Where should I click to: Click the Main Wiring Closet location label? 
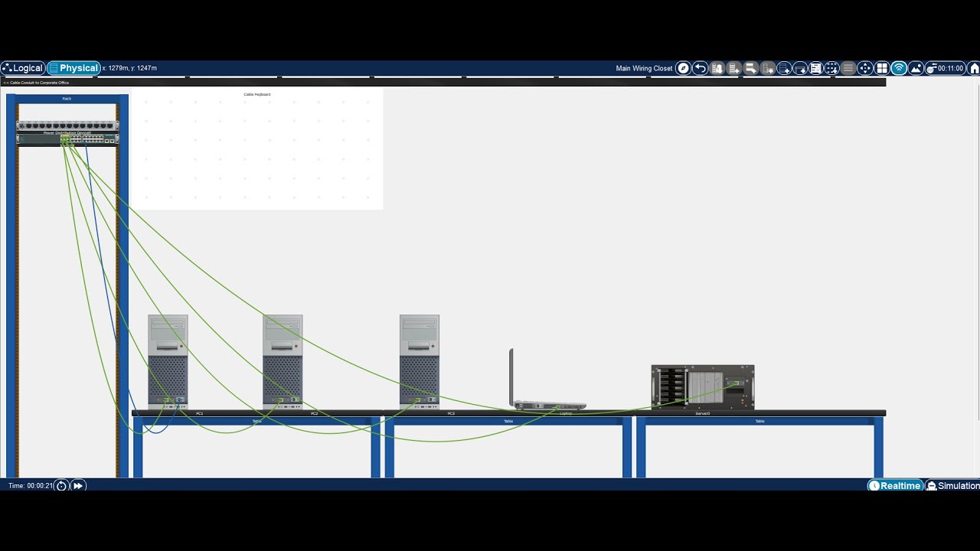coord(644,68)
